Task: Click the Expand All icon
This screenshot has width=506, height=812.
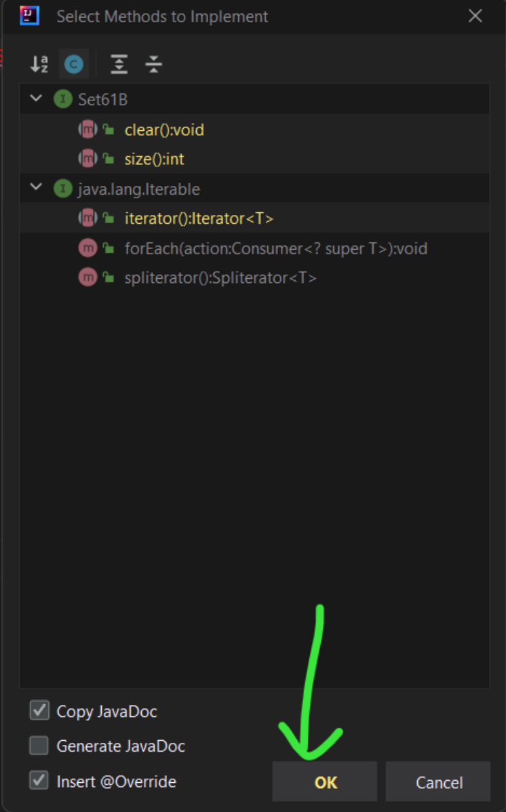Action: click(x=119, y=64)
